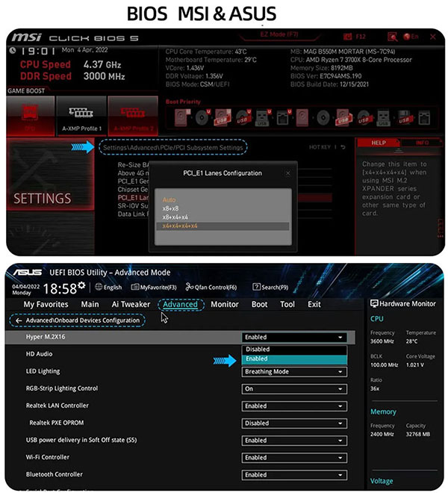Image resolution: width=448 pixels, height=493 pixels.
Task: Open RGB-Strip Lighting Control dropdown
Action: point(294,389)
